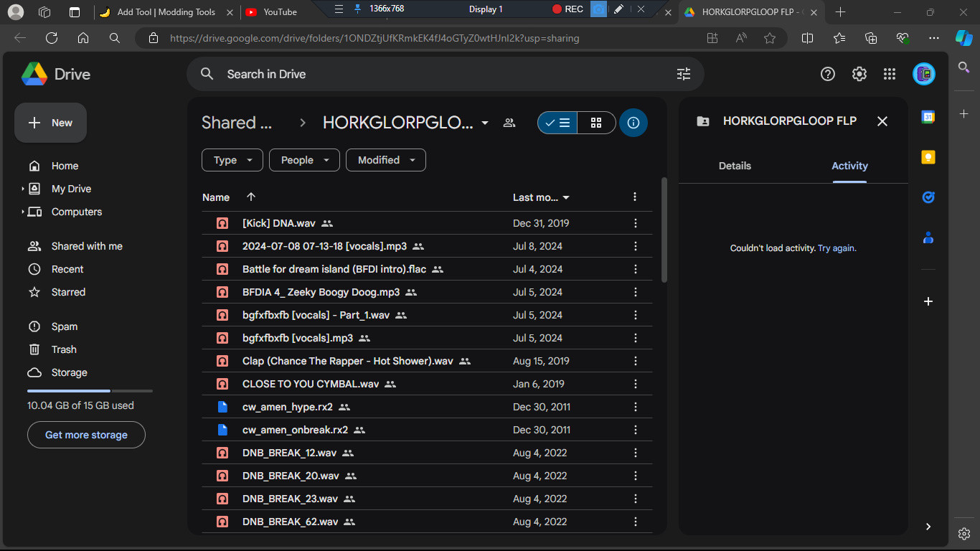
Task: Open the Type filter dropdown
Action: 232,159
